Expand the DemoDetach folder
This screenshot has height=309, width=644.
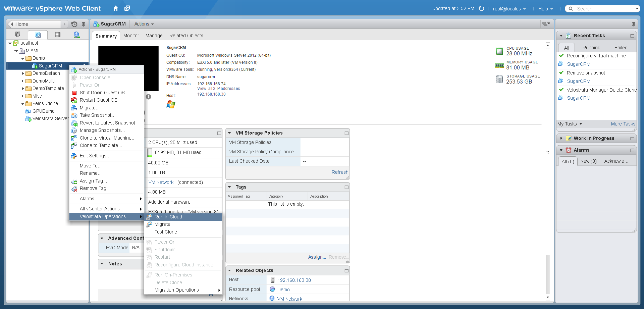[x=22, y=73]
